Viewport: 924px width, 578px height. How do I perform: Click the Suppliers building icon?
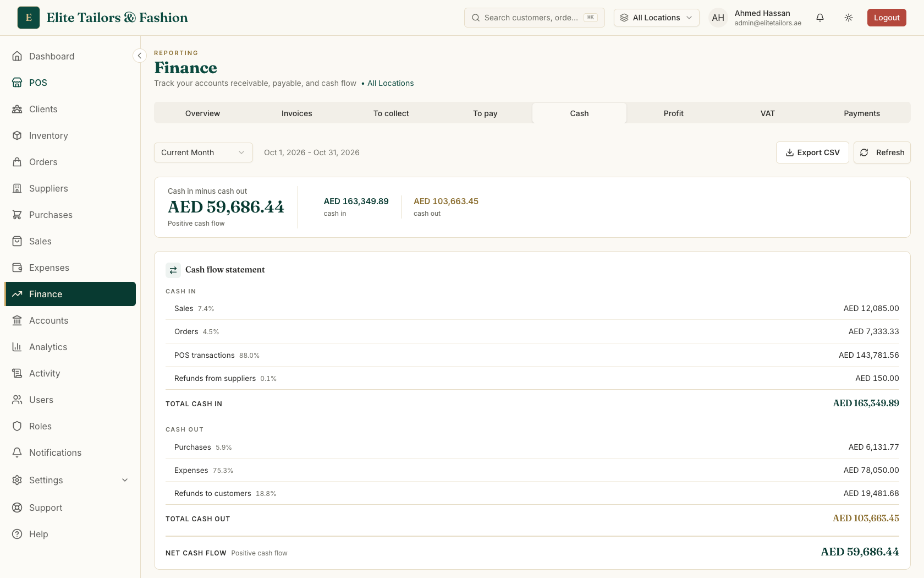point(17,188)
